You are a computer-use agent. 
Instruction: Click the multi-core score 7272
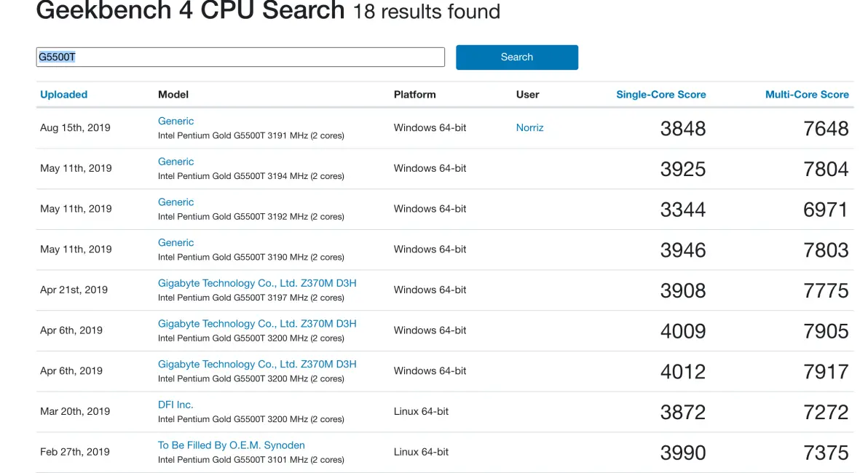pos(826,412)
